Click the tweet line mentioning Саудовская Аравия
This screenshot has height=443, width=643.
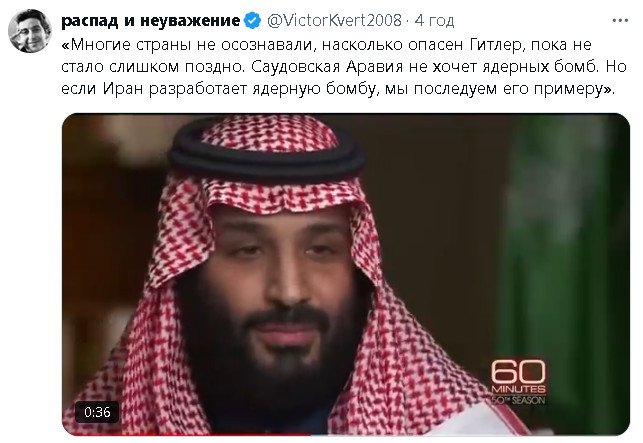click(344, 66)
